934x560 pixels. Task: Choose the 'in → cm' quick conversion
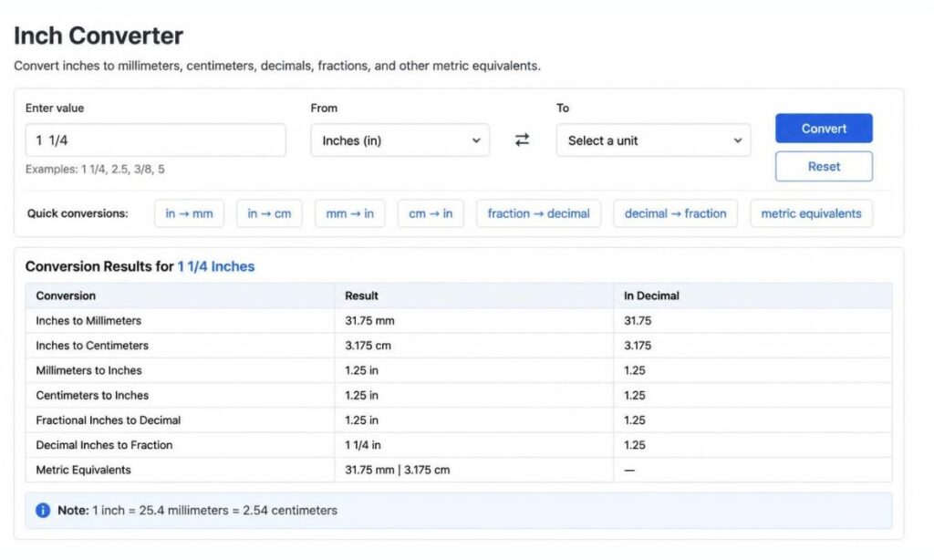(269, 213)
